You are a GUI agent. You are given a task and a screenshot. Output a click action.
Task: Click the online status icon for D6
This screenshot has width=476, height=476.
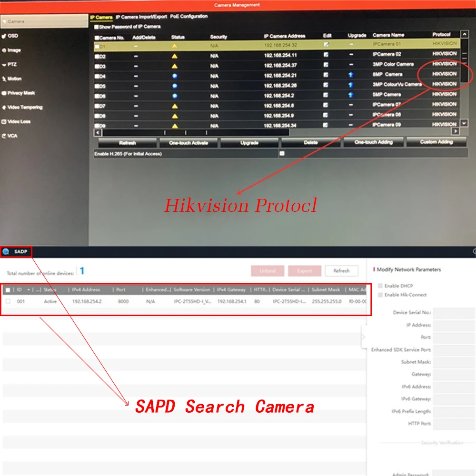tap(175, 96)
